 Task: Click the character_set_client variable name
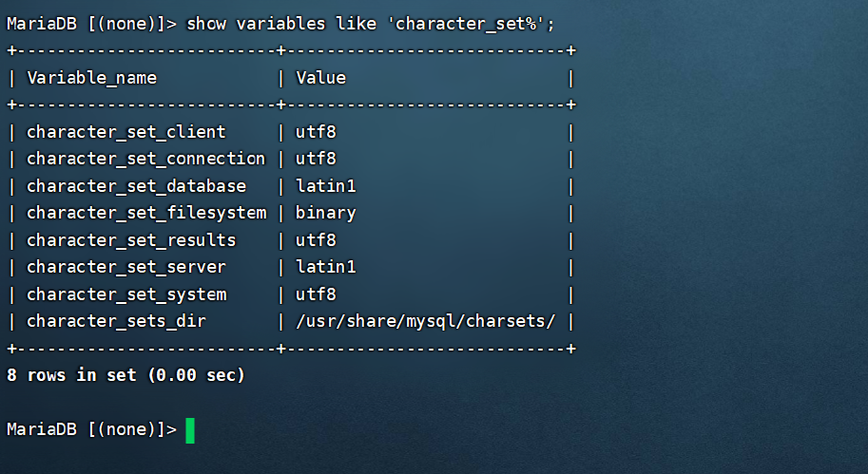point(126,132)
